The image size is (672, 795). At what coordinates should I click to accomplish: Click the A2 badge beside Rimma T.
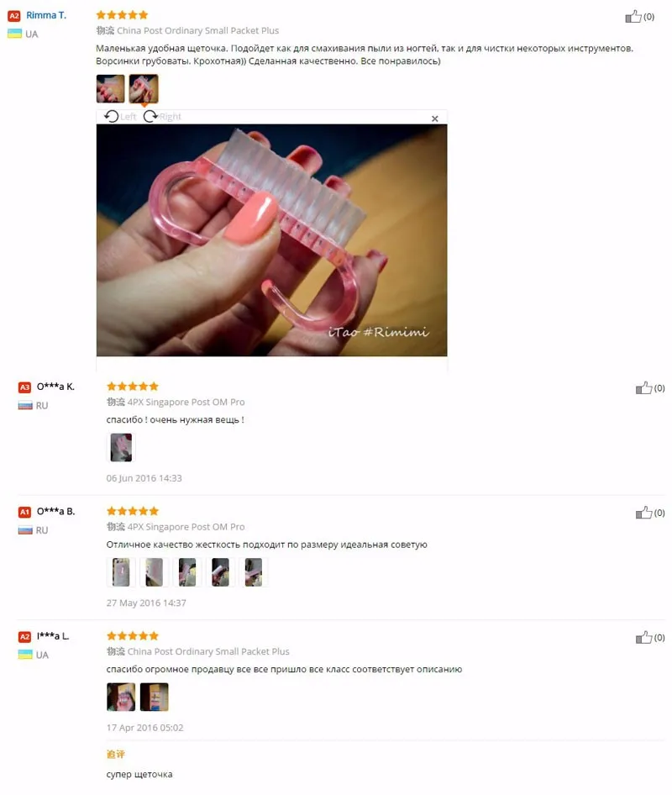tap(14, 16)
